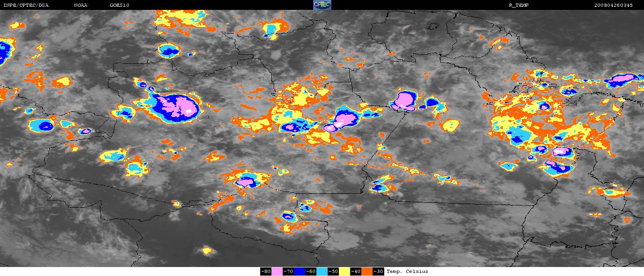
Task: Click the small isolated yellow cloud at bottom
Action: (207, 250)
